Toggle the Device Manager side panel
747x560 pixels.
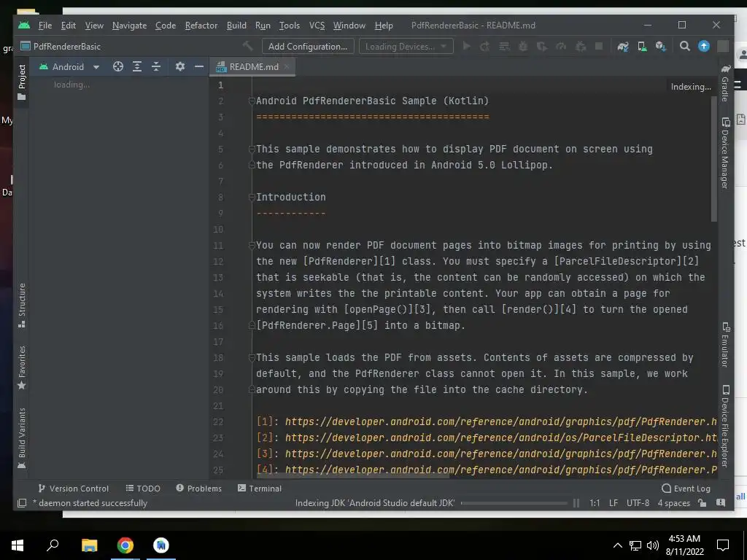click(725, 153)
